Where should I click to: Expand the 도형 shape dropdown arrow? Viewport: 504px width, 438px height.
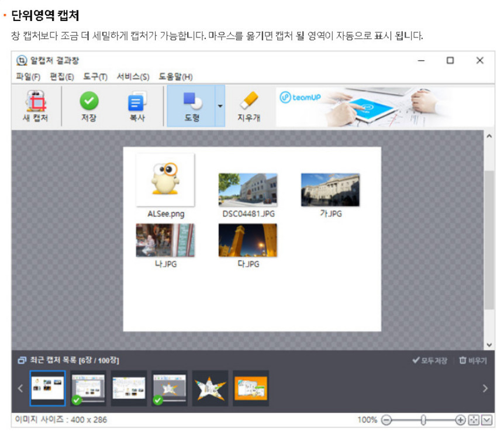tap(220, 106)
